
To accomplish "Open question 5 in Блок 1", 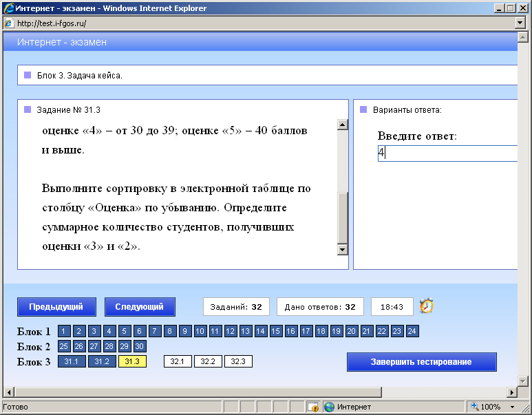I will (125, 331).
